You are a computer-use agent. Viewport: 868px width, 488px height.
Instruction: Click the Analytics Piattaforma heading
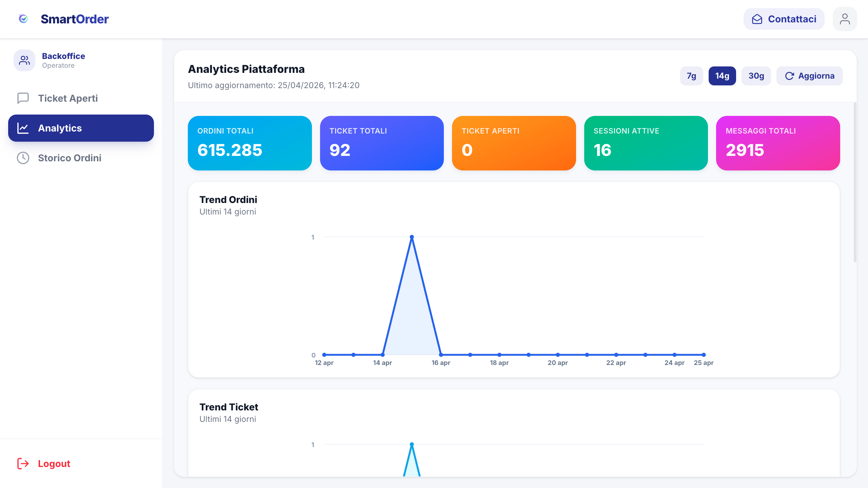point(246,69)
